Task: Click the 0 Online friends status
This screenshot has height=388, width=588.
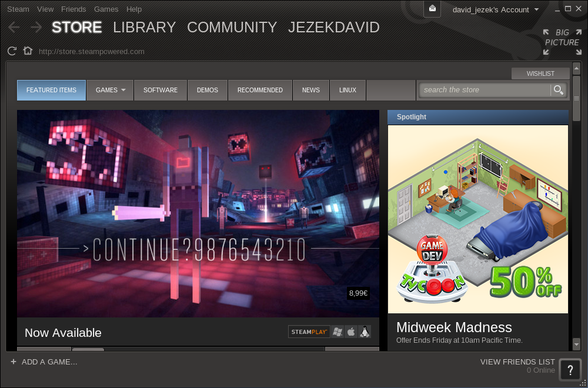Action: click(x=541, y=370)
